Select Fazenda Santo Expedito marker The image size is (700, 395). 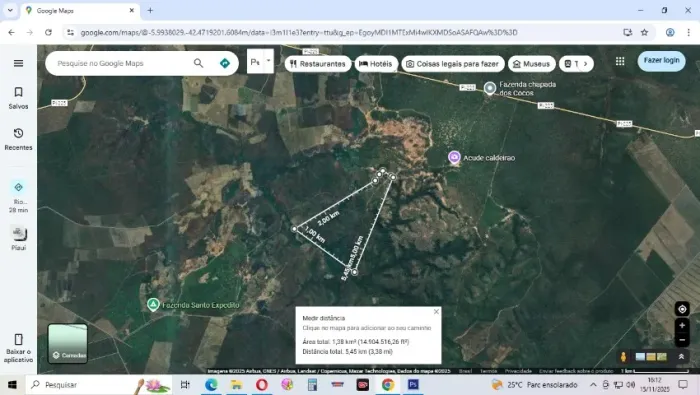pyautogui.click(x=153, y=305)
